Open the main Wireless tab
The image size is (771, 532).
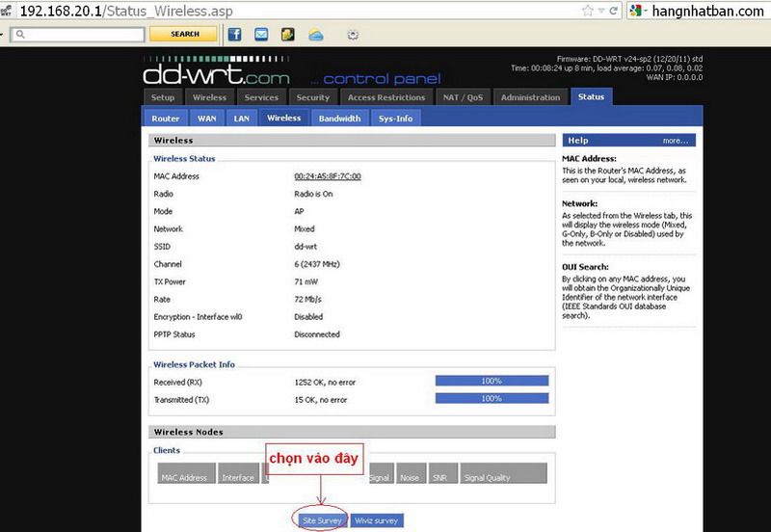click(x=209, y=97)
